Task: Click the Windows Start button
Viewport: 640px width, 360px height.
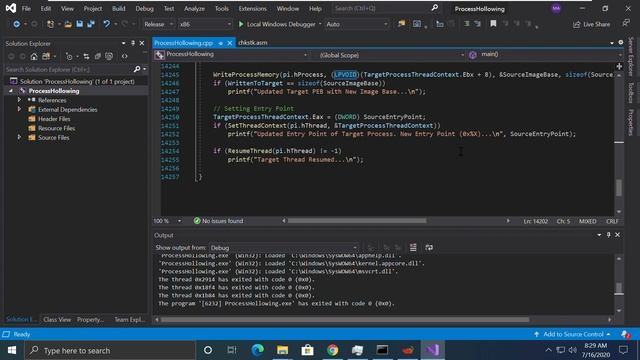Action: click(12, 350)
